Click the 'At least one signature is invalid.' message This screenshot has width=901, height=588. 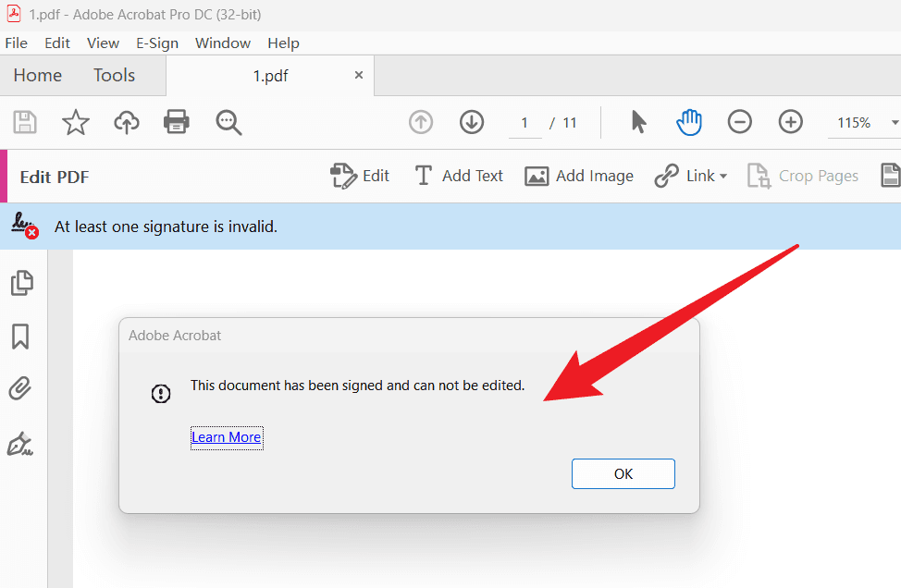[167, 227]
